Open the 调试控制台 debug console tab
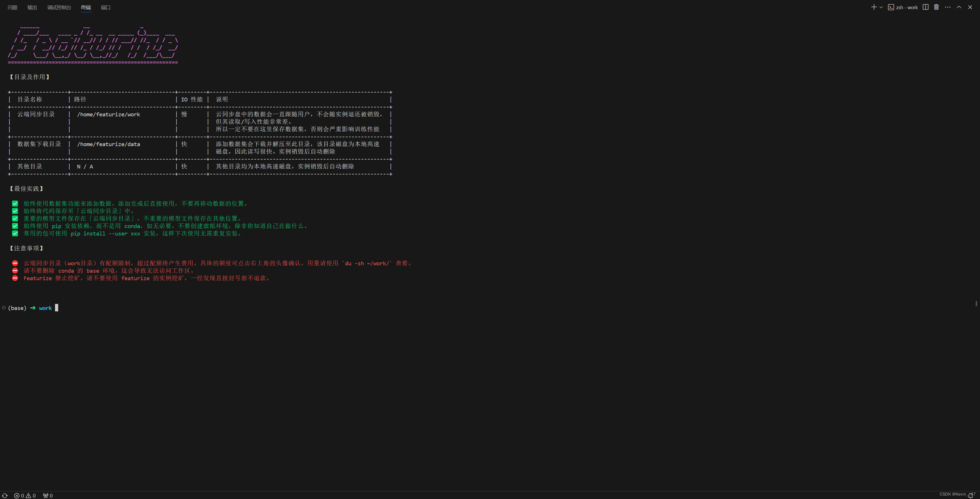Viewport: 980px width, 499px height. pyautogui.click(x=59, y=8)
